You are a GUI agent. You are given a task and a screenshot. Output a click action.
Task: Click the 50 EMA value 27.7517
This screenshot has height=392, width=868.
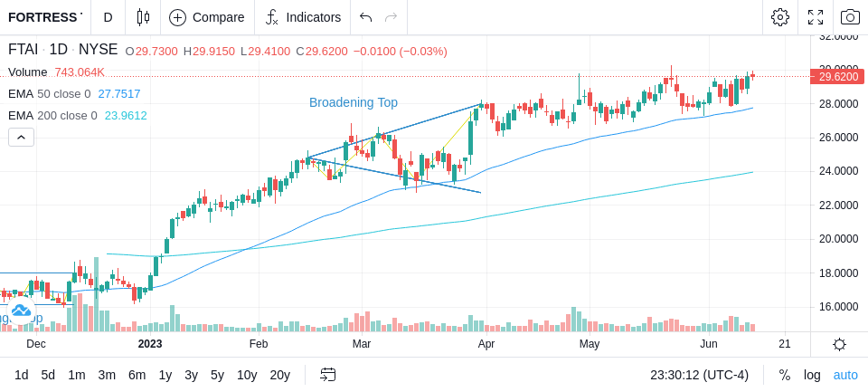119,94
